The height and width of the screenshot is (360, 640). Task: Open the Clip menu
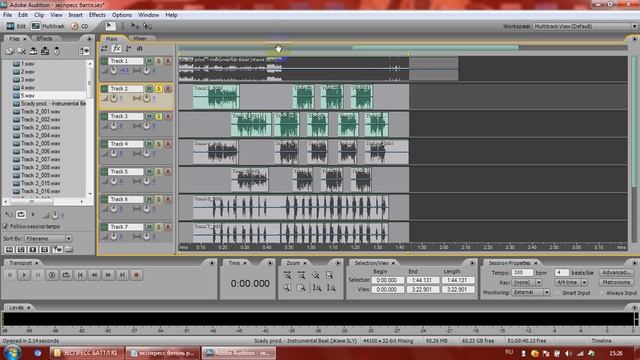(39, 15)
